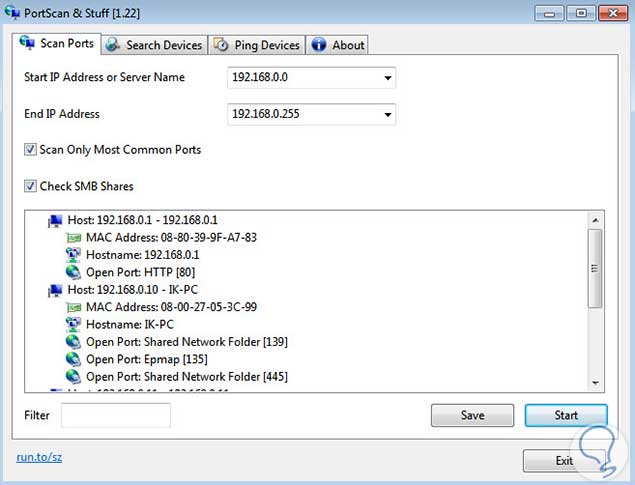Select Open Port: Shared Network Folder [445] row
This screenshot has width=635, height=485.
(x=187, y=377)
